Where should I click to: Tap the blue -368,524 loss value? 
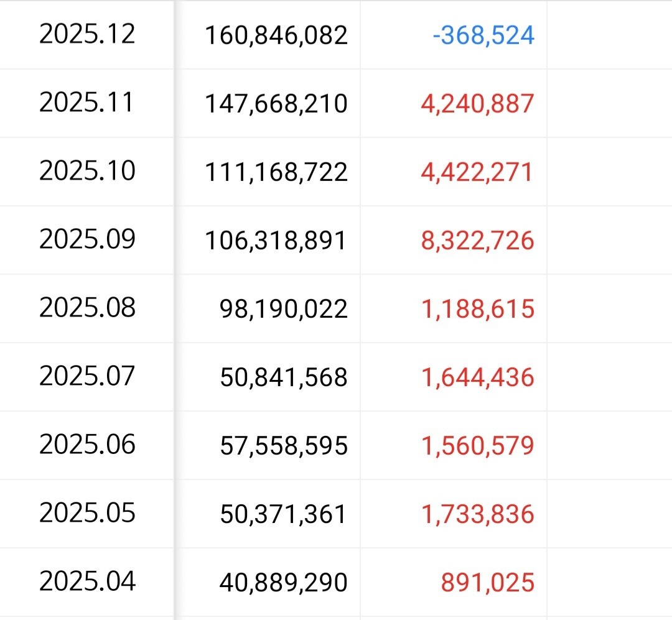483,35
